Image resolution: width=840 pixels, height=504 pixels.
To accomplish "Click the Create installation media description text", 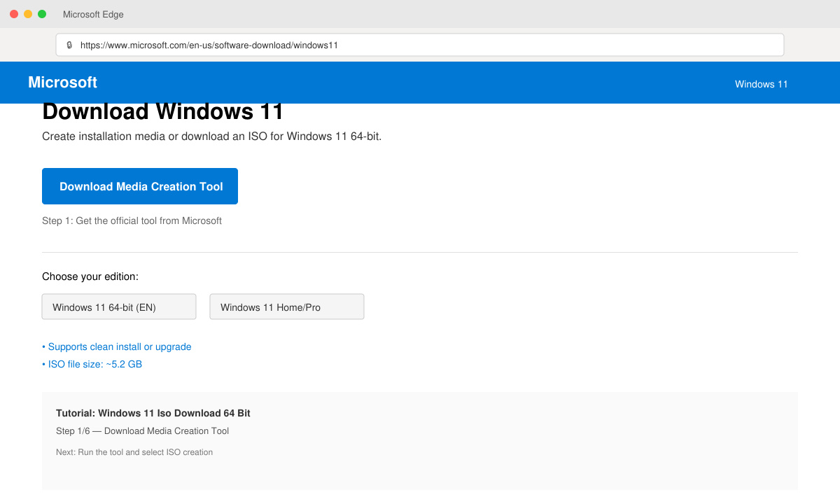I will coord(211,136).
